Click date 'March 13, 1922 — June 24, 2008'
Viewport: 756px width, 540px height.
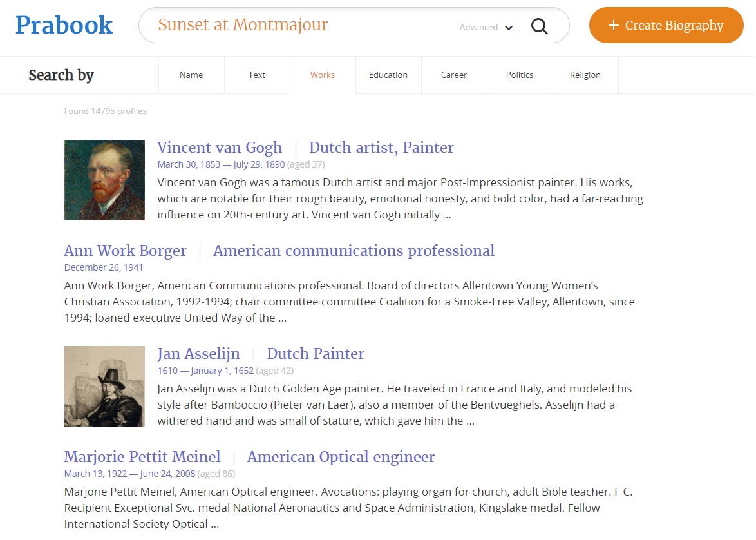point(129,474)
